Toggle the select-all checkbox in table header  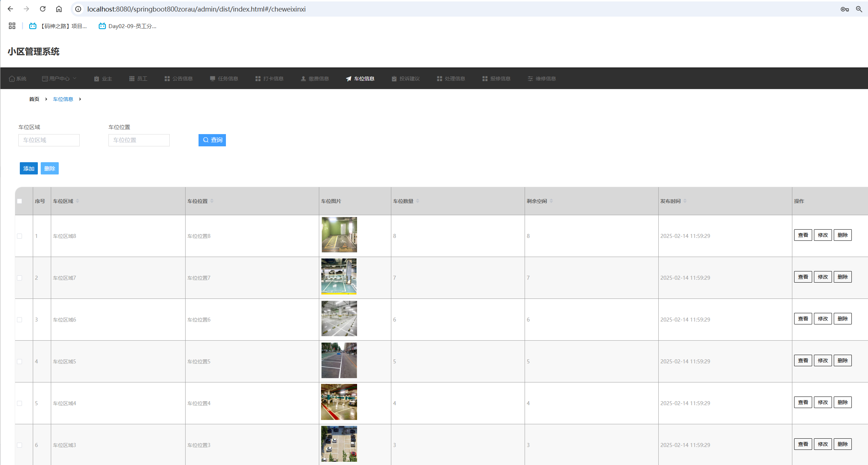coord(19,201)
